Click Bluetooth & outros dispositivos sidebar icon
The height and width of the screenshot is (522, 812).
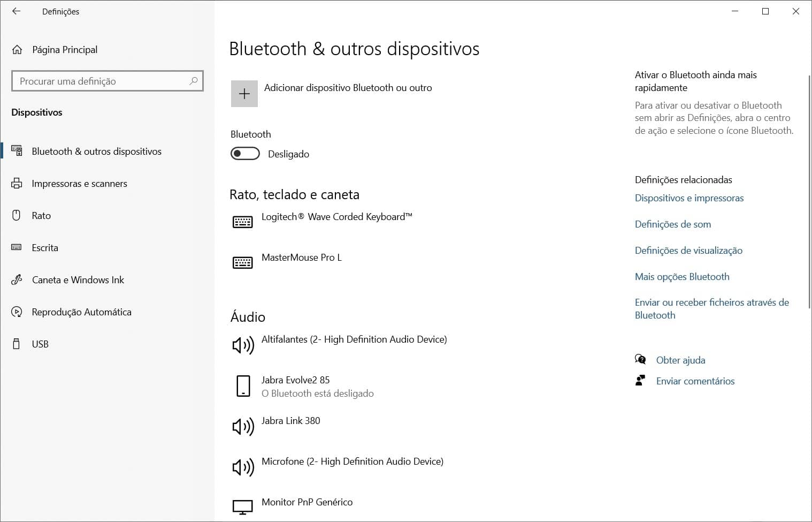pyautogui.click(x=17, y=151)
